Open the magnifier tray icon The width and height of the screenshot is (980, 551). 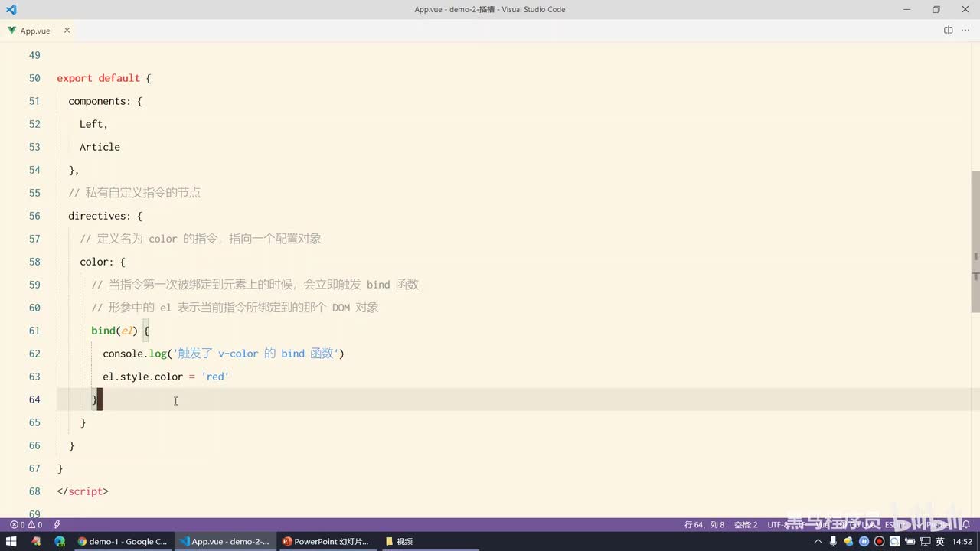tap(894, 541)
